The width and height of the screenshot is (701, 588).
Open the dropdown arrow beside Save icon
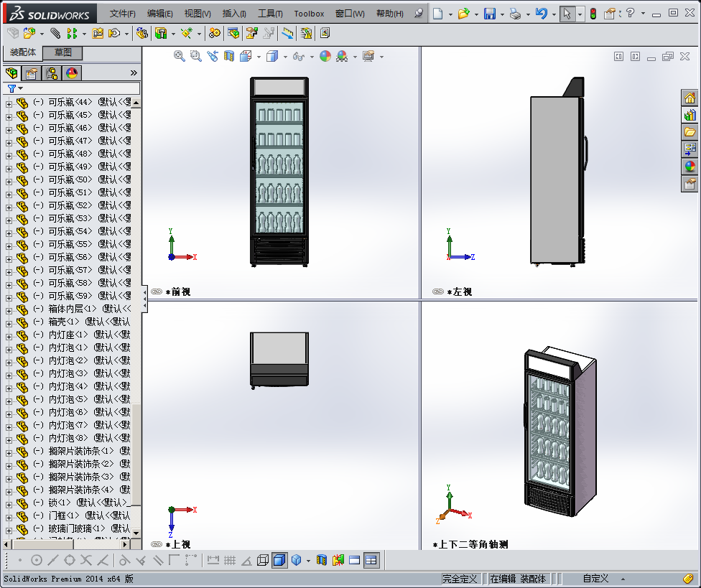[x=503, y=14]
